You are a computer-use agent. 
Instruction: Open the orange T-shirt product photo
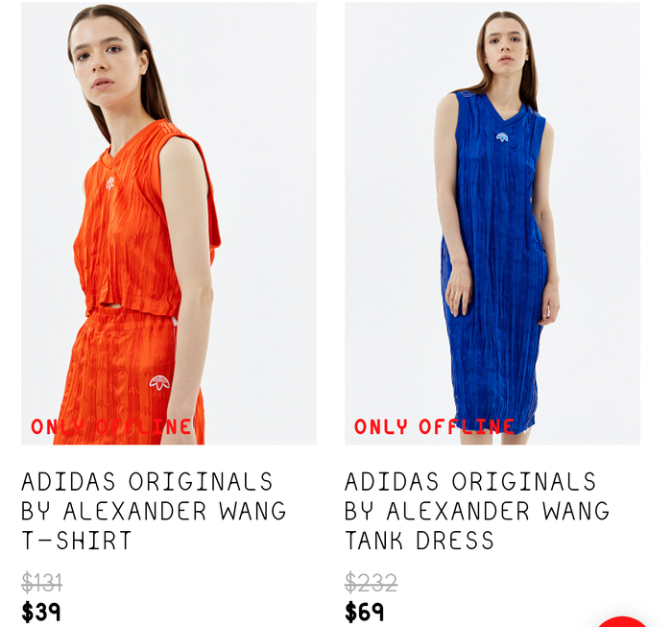coord(168,223)
